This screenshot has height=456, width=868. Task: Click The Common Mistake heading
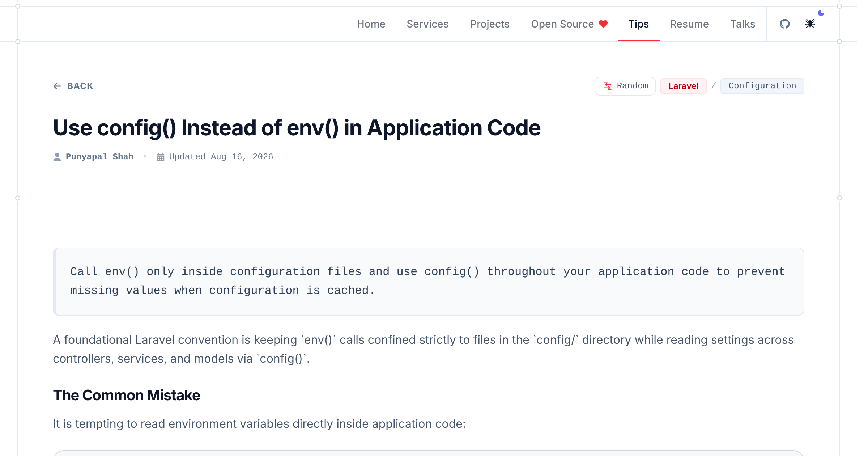pyautogui.click(x=127, y=395)
